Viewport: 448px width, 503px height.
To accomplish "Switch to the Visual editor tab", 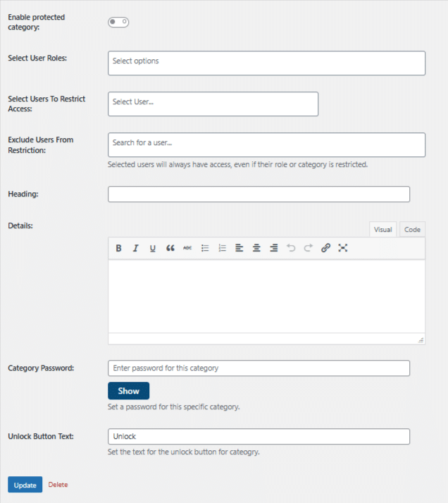I will tap(383, 230).
